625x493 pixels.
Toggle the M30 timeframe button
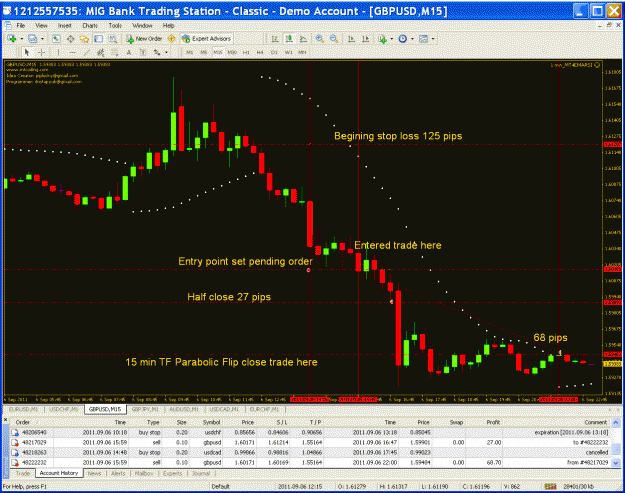[x=232, y=52]
